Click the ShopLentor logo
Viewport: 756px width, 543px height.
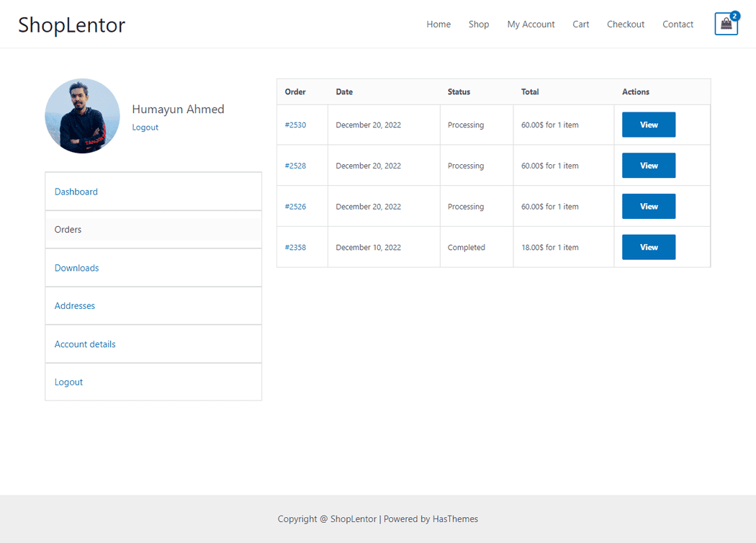click(x=71, y=24)
